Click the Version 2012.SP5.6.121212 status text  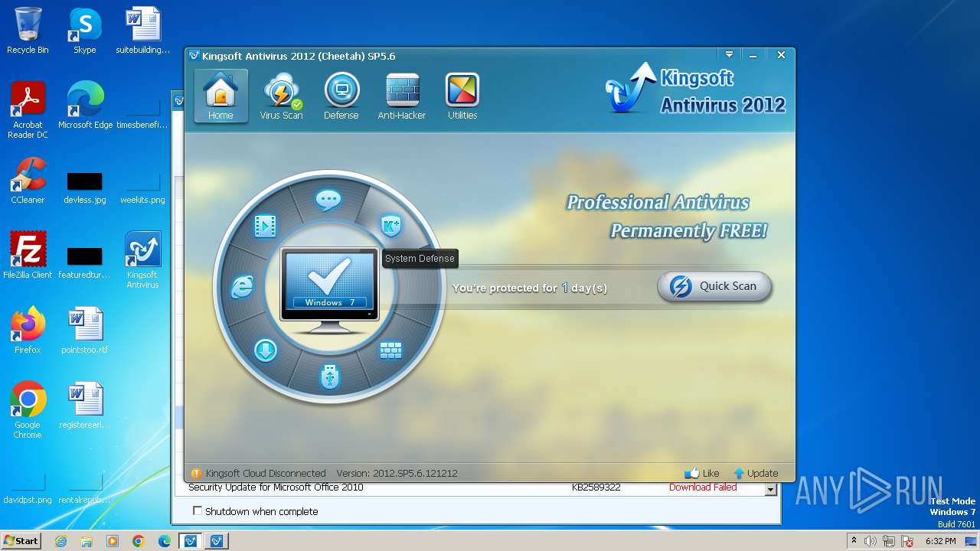(397, 473)
